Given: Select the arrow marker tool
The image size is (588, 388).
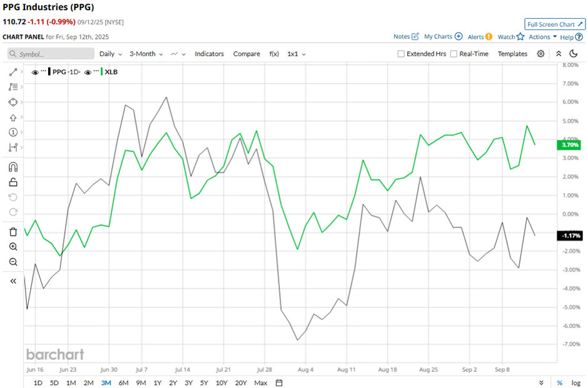Looking at the screenshot, I should (x=13, y=117).
